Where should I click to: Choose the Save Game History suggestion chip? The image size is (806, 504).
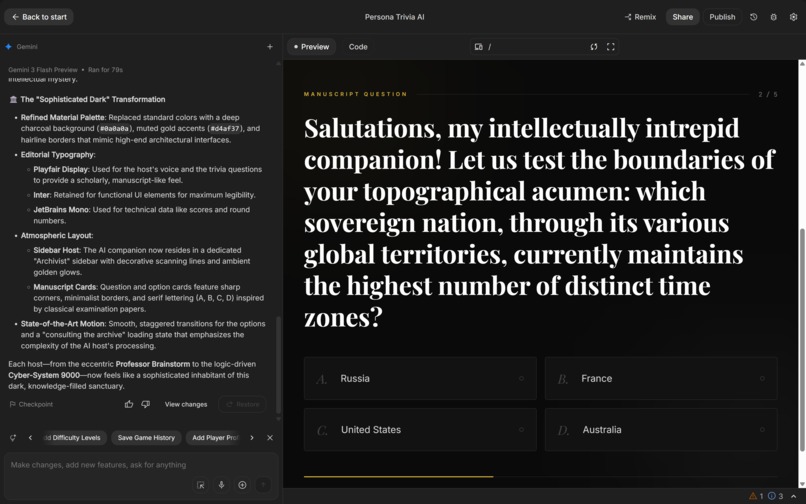(x=146, y=438)
